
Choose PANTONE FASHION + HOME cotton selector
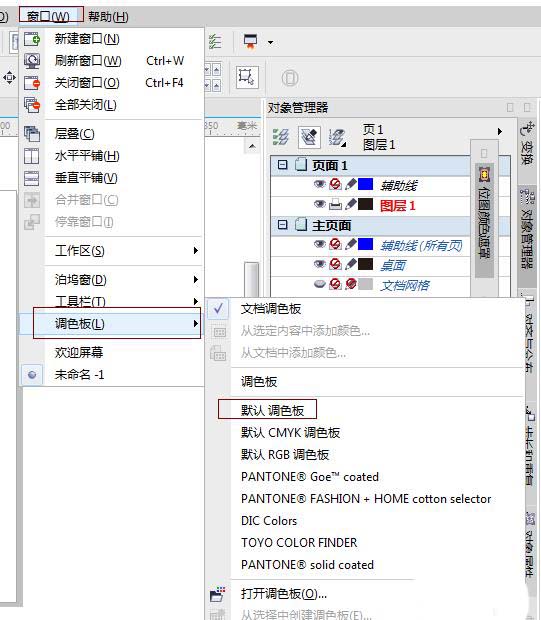click(366, 499)
